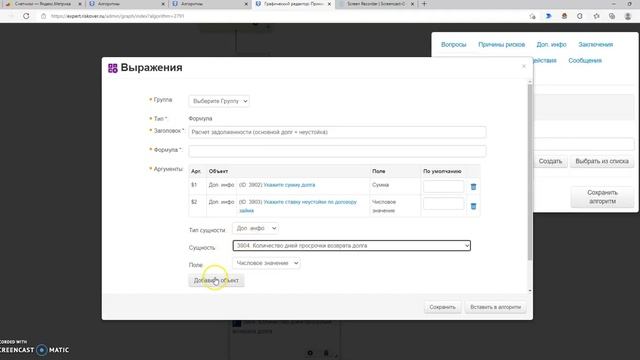Open the Доп. инфо tab in the side panel
This screenshot has height=360, width=640.
pyautogui.click(x=551, y=44)
